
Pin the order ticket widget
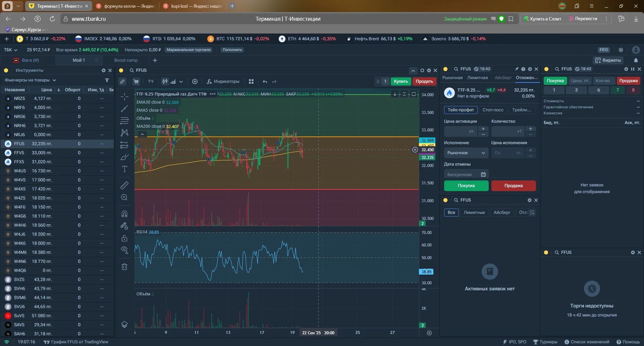click(517, 69)
